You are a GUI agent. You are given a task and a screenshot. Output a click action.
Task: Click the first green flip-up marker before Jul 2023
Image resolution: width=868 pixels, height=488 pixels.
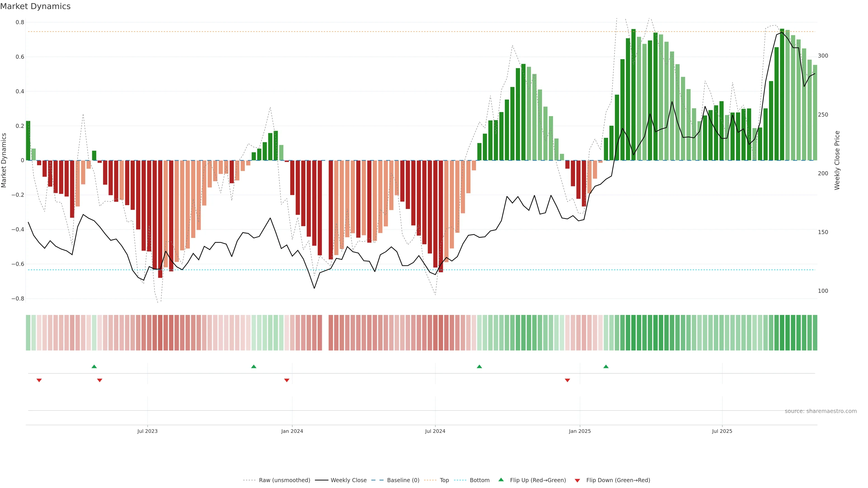point(94,366)
